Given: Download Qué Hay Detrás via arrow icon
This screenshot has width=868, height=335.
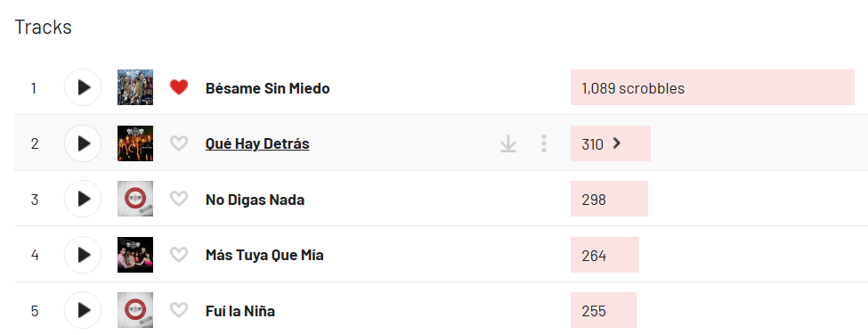Looking at the screenshot, I should 508,144.
